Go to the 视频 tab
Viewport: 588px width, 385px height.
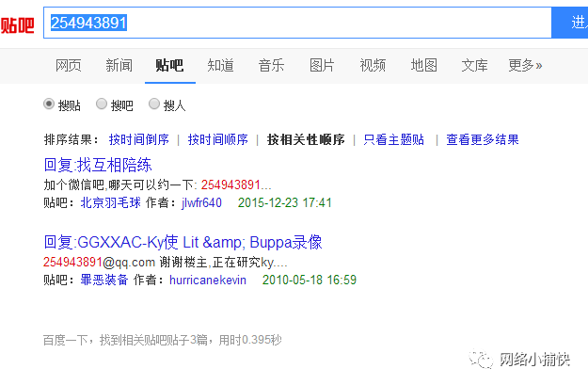tap(373, 65)
